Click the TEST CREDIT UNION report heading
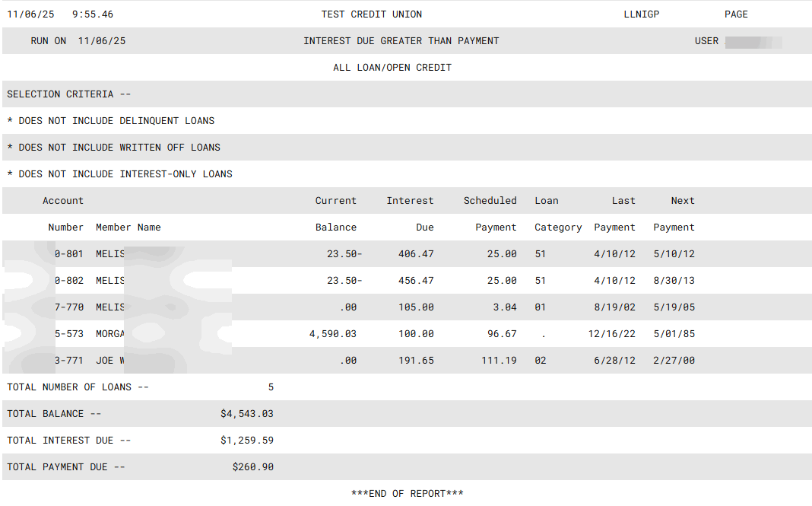 coord(371,14)
